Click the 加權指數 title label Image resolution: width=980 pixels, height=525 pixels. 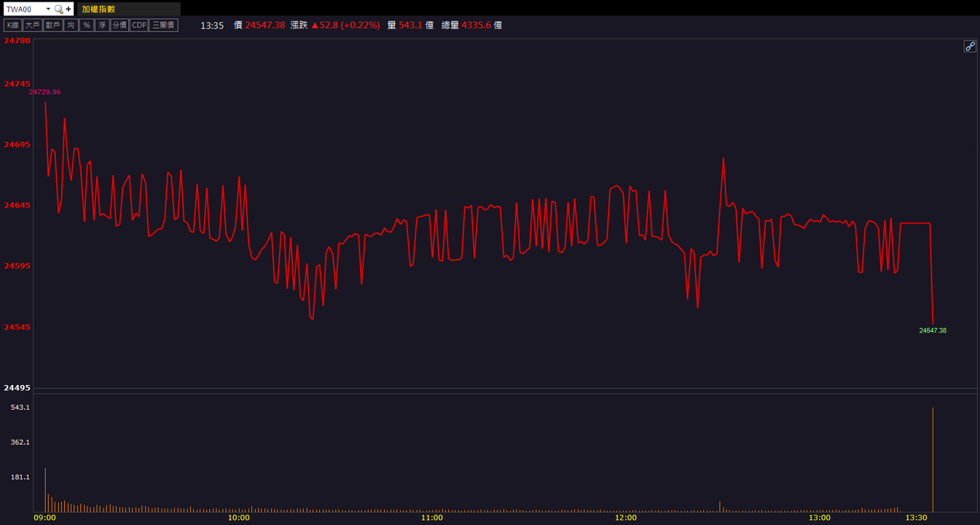point(98,9)
